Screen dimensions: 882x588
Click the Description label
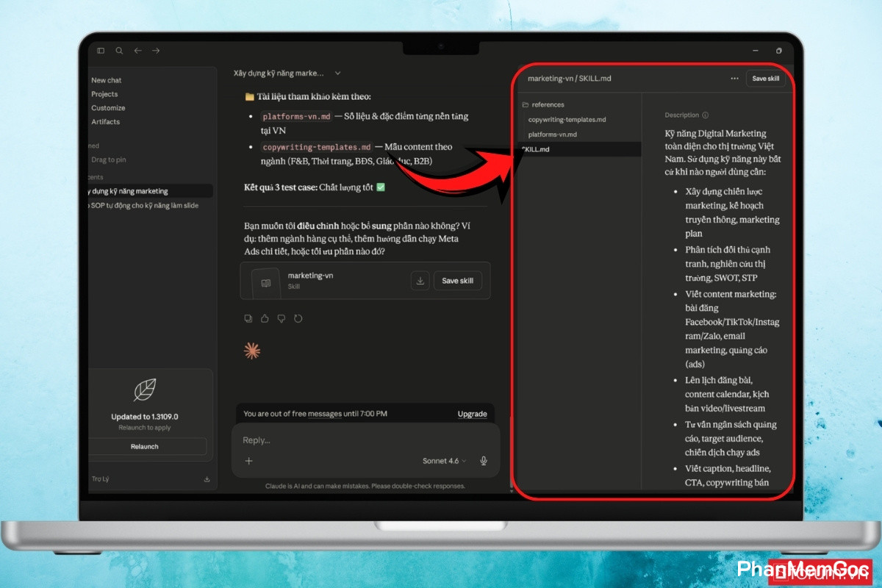(x=682, y=115)
